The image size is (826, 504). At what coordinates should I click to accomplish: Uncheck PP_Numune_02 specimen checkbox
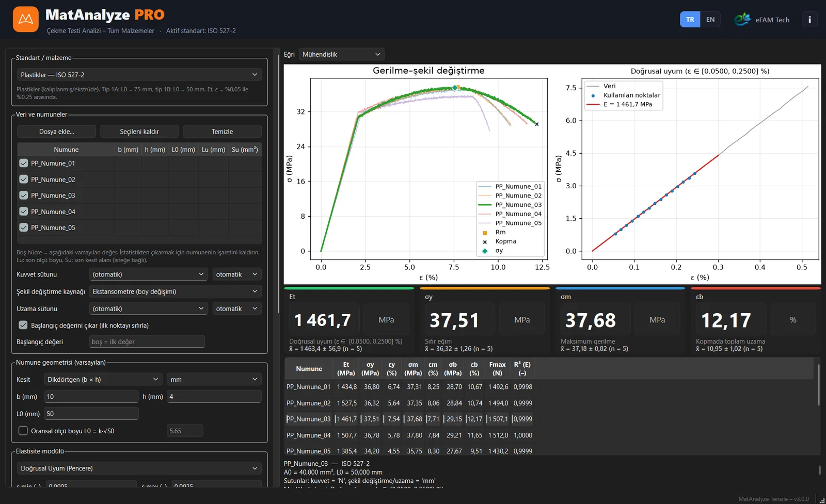pyautogui.click(x=24, y=180)
